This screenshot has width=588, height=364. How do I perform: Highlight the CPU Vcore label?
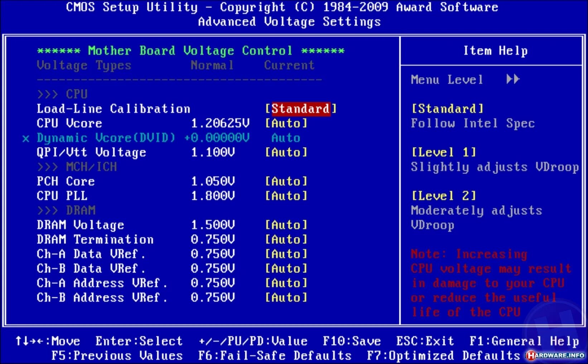69,123
